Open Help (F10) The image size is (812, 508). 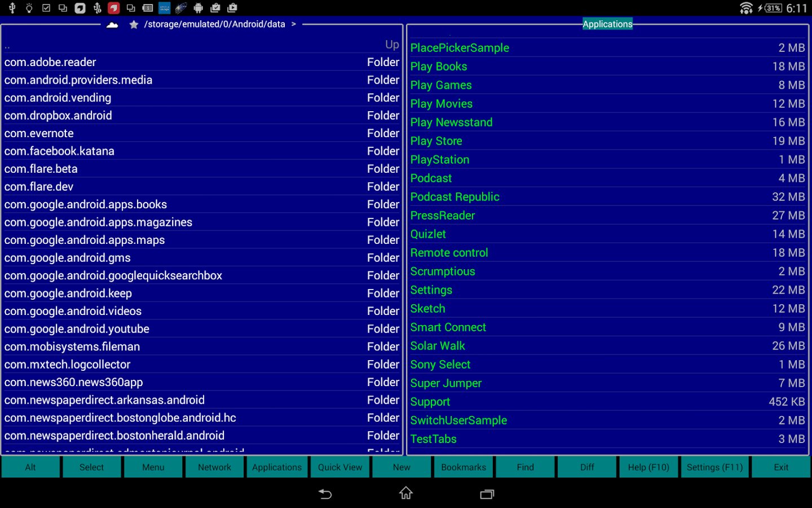click(649, 467)
